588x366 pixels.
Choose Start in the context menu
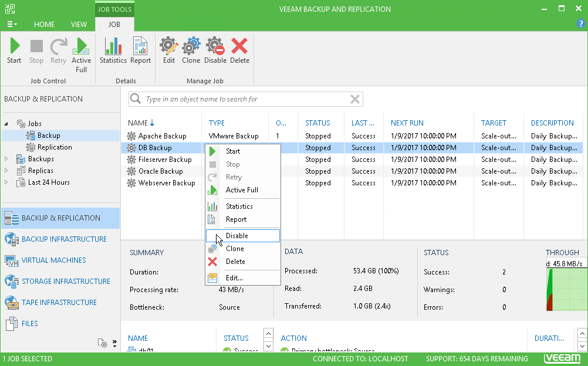242,151
